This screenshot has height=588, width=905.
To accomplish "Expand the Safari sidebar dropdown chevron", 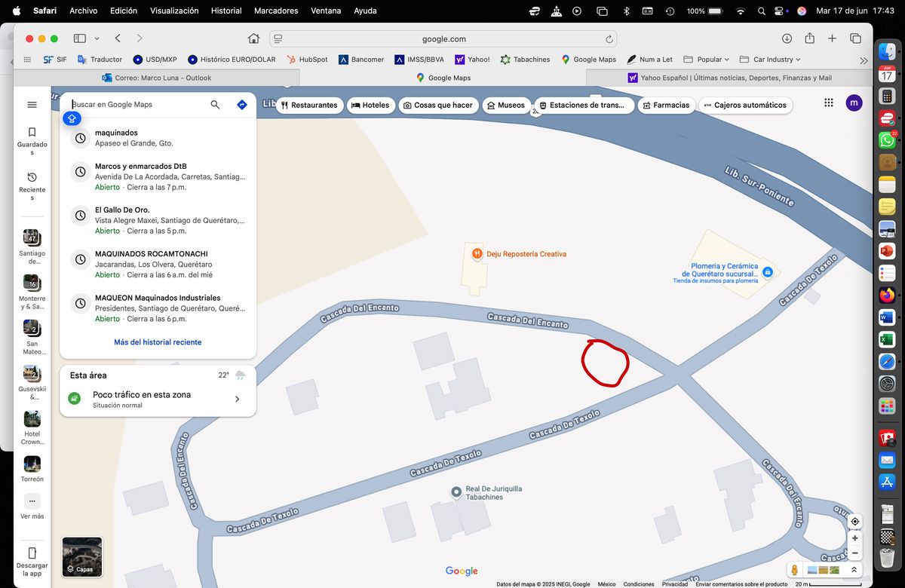I will pyautogui.click(x=97, y=38).
